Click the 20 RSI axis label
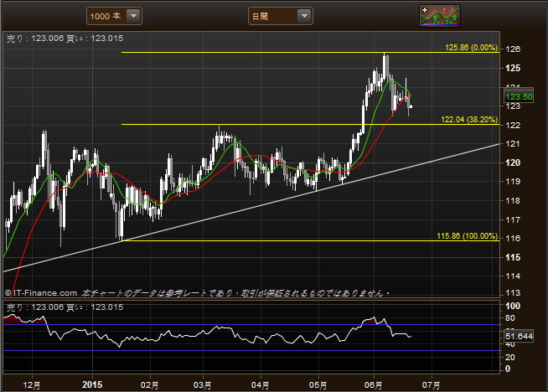 click(x=510, y=357)
